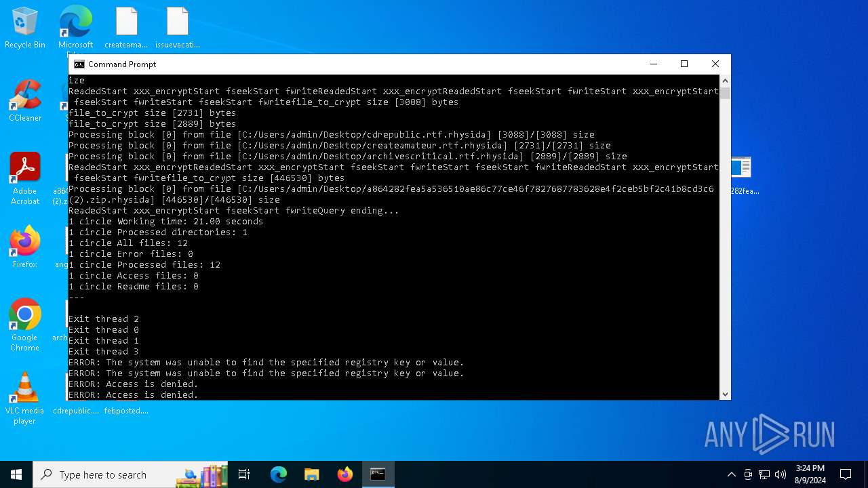The width and height of the screenshot is (868, 488).
Task: Open the Adobe Acrobat desktop shortcut
Action: pos(25,179)
